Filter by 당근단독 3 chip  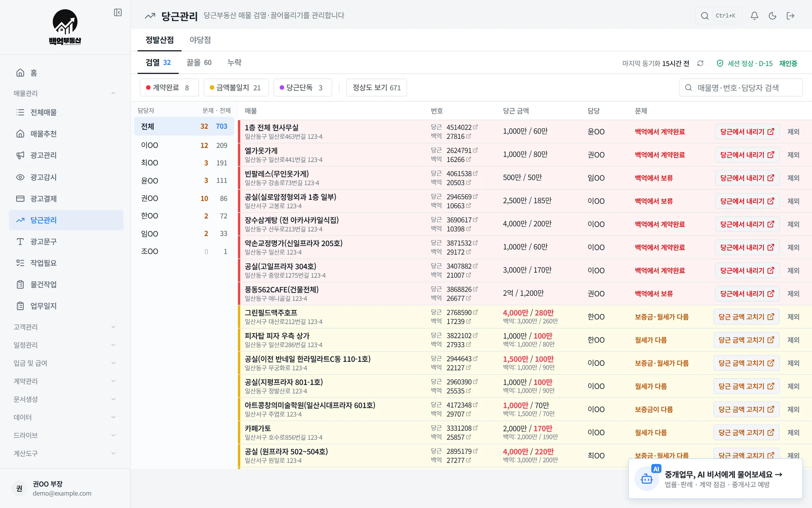302,88
